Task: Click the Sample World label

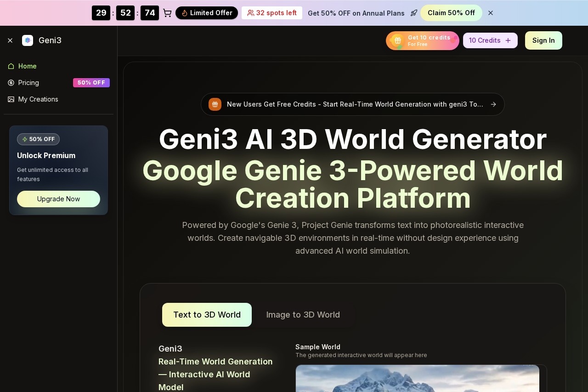Action: (318, 347)
